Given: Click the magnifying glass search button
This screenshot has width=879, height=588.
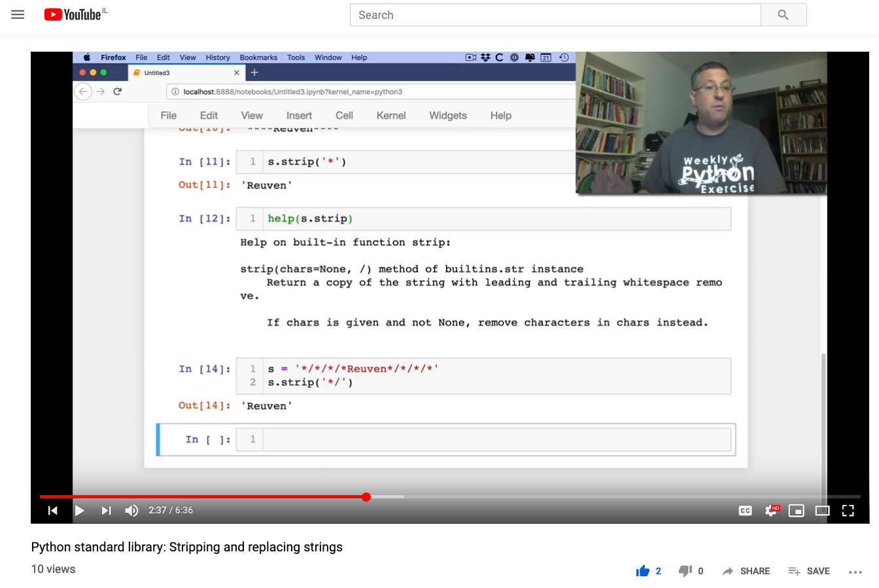Looking at the screenshot, I should coord(784,15).
